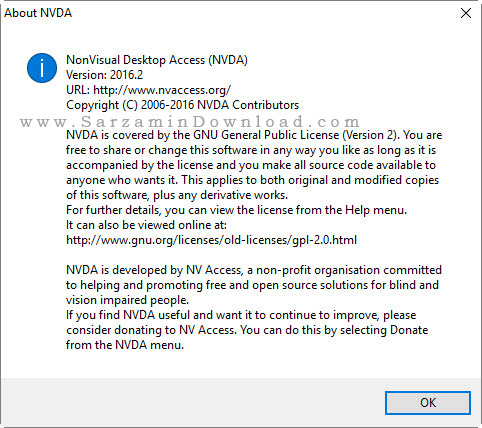The image size is (482, 428).
Task: Click the gpl-2.0.html license URL text
Action: point(211,240)
